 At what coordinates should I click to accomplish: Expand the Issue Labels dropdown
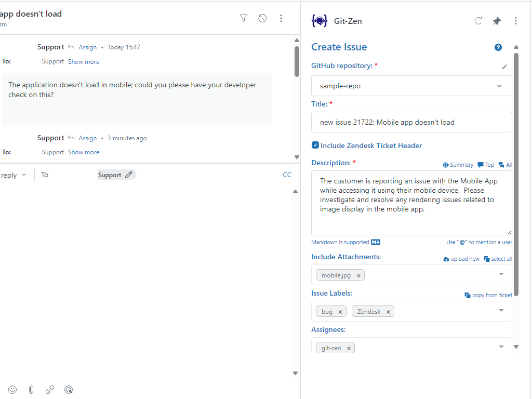coord(501,311)
